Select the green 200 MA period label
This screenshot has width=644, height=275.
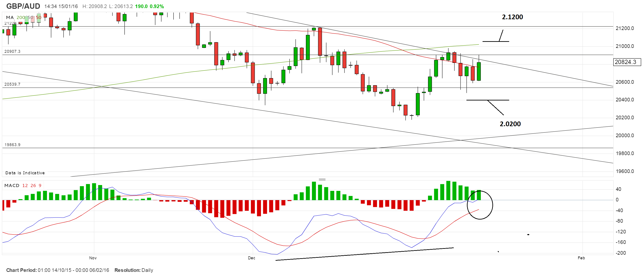(21, 17)
